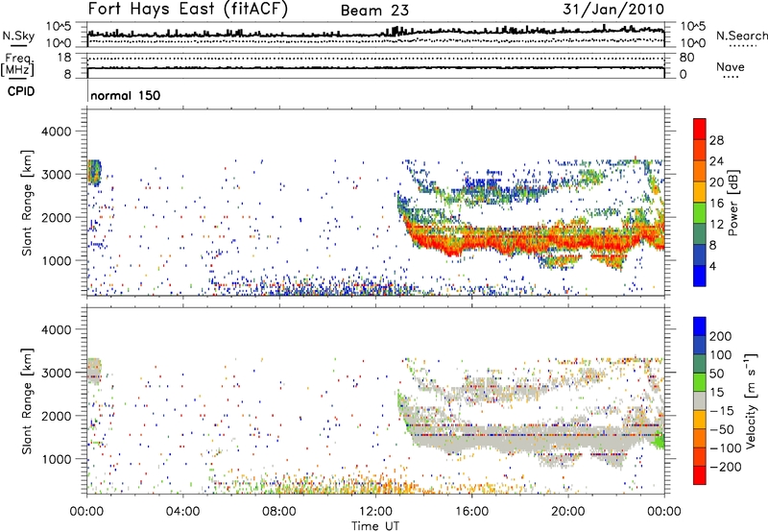Viewport: 768px width, 532px height.
Task: Click the '28' tick on Power colorbar
Action: 716,140
